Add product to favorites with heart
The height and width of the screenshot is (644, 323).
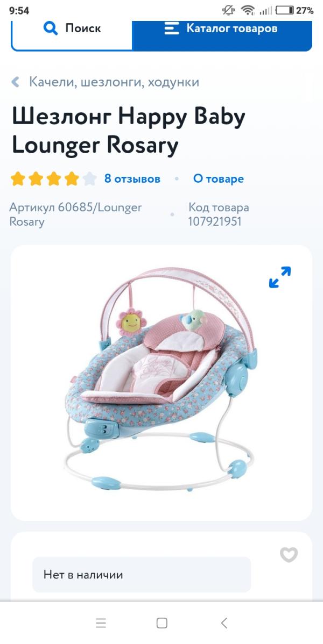(289, 554)
